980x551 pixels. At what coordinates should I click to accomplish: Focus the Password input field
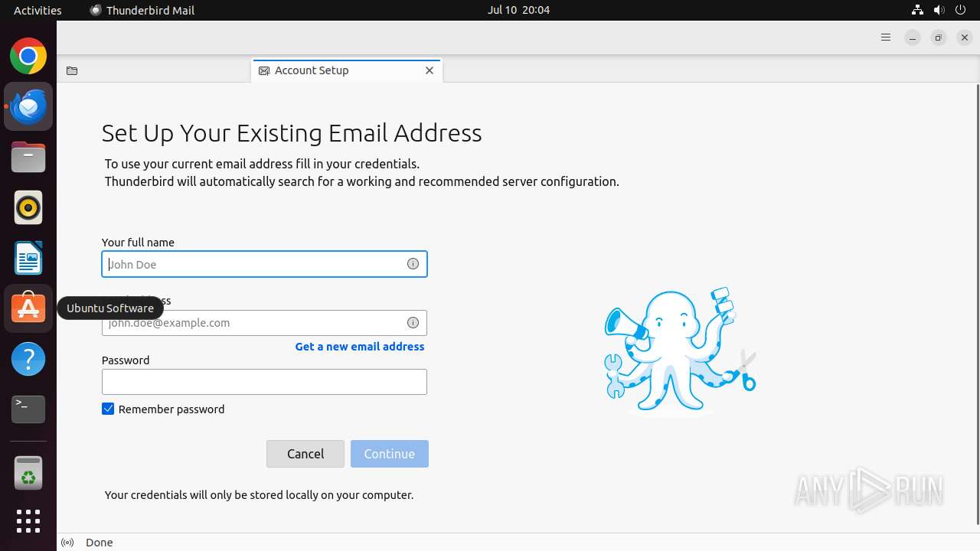[x=264, y=382]
